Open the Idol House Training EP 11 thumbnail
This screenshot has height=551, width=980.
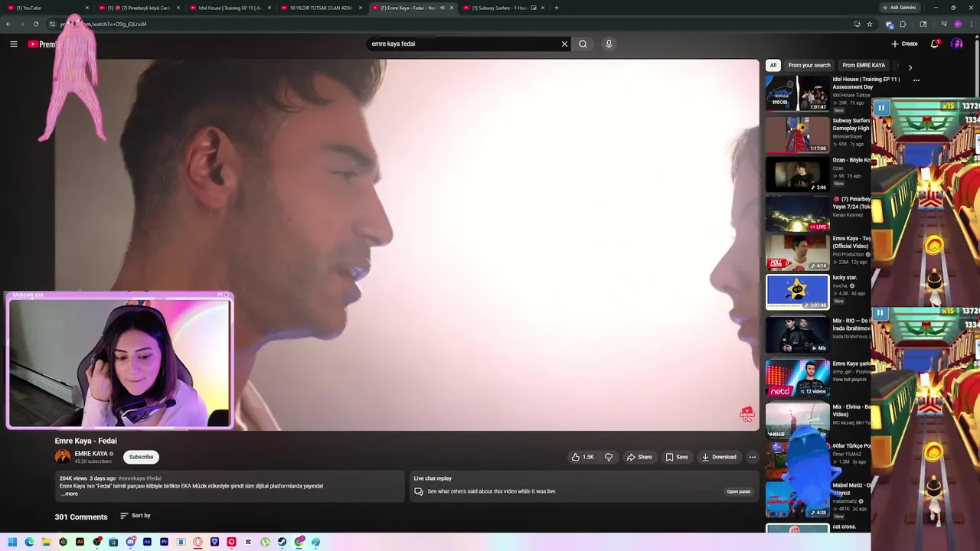798,93
